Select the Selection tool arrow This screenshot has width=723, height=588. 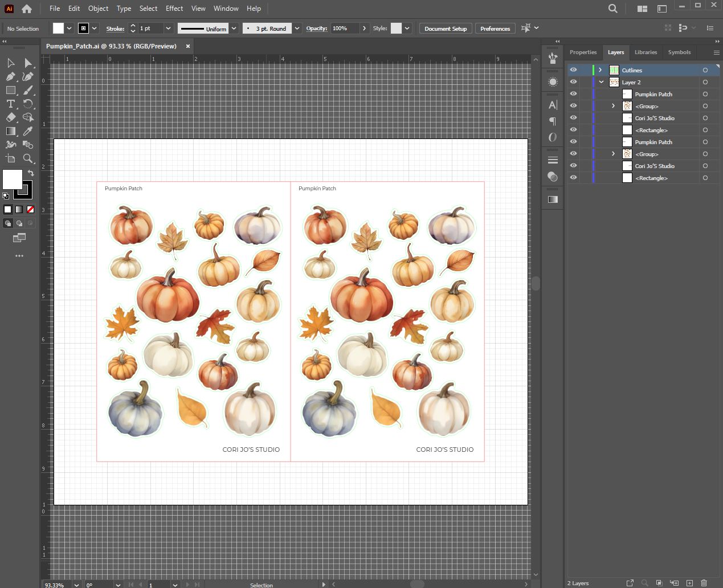(x=11, y=63)
